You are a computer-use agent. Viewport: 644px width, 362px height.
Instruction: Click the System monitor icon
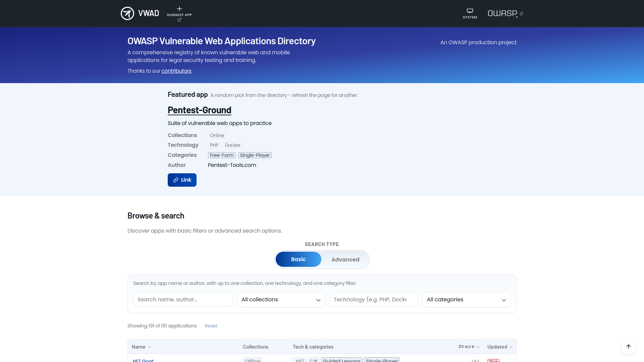click(x=470, y=10)
